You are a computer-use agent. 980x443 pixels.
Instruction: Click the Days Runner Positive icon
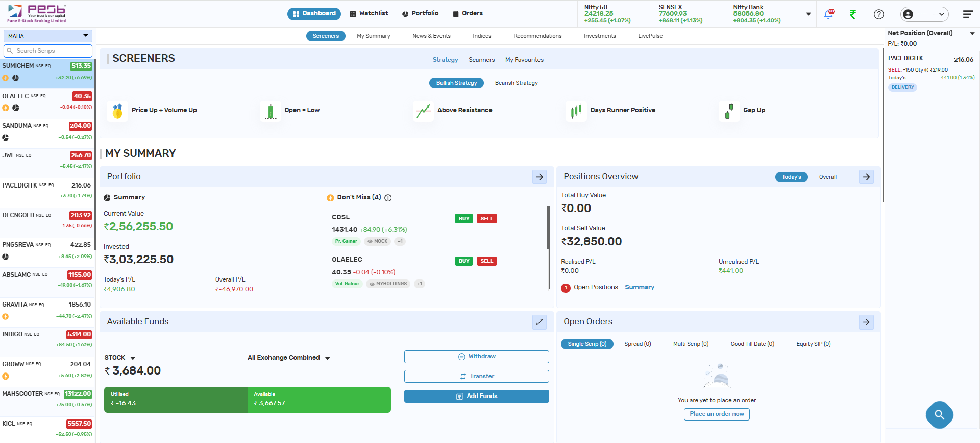pyautogui.click(x=576, y=110)
